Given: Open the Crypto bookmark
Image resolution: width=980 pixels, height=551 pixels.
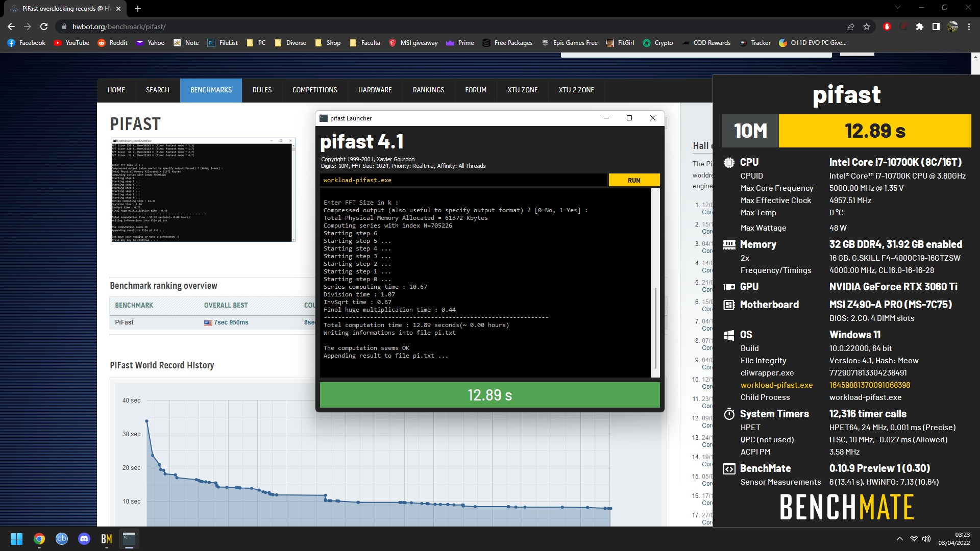Looking at the screenshot, I should pyautogui.click(x=658, y=43).
